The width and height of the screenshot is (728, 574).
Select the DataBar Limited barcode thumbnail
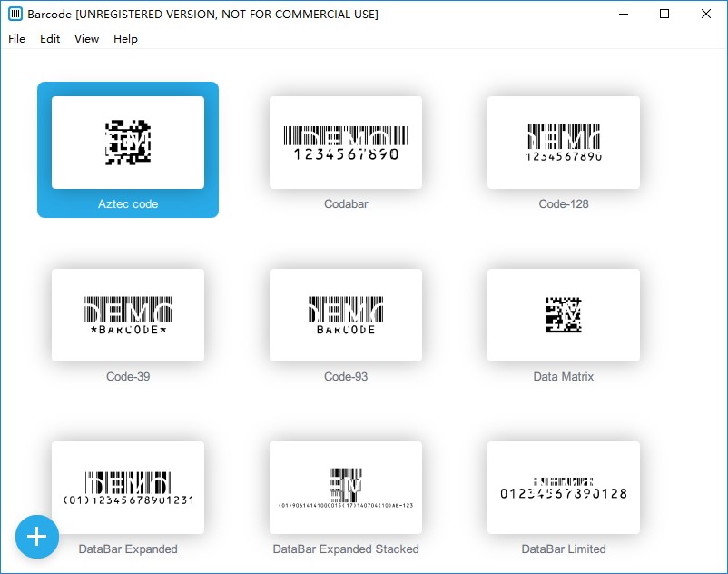tap(563, 488)
